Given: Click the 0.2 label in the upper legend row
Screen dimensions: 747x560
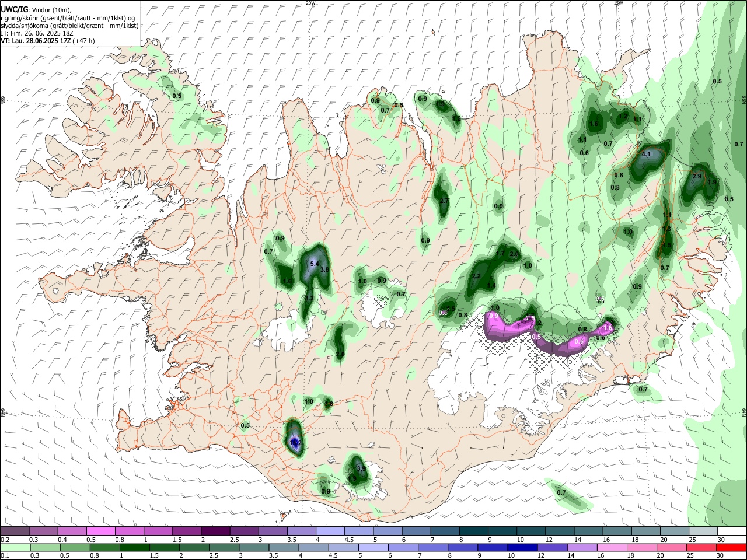Looking at the screenshot, I should [x=5, y=540].
